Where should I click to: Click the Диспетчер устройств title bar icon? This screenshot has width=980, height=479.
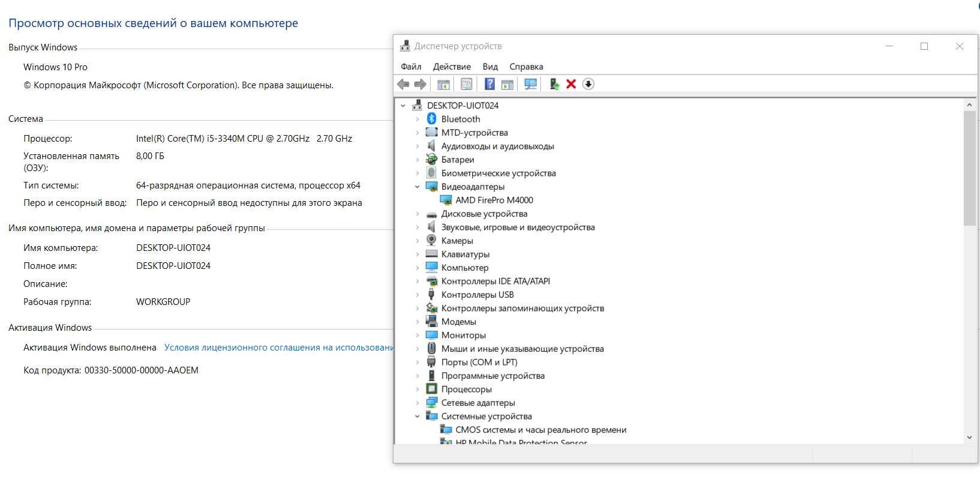click(405, 46)
